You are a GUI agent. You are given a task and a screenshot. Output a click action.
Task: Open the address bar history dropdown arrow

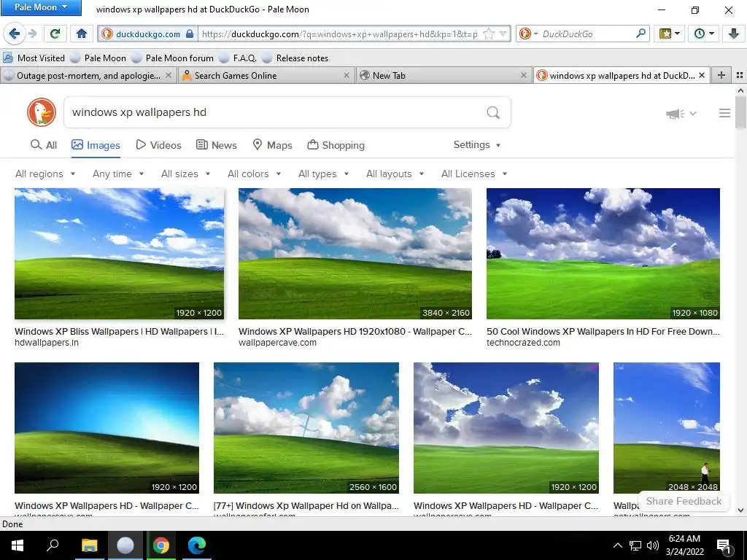pyautogui.click(x=503, y=34)
